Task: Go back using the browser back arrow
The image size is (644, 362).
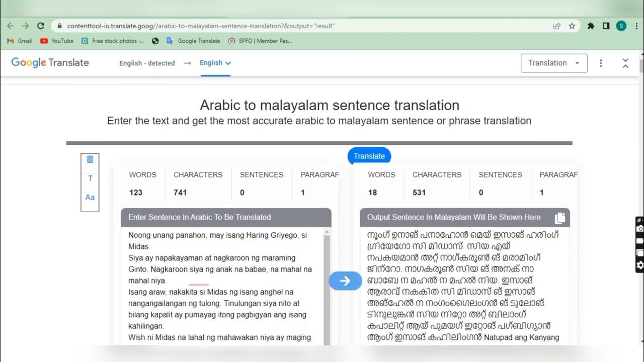Action: point(11,26)
